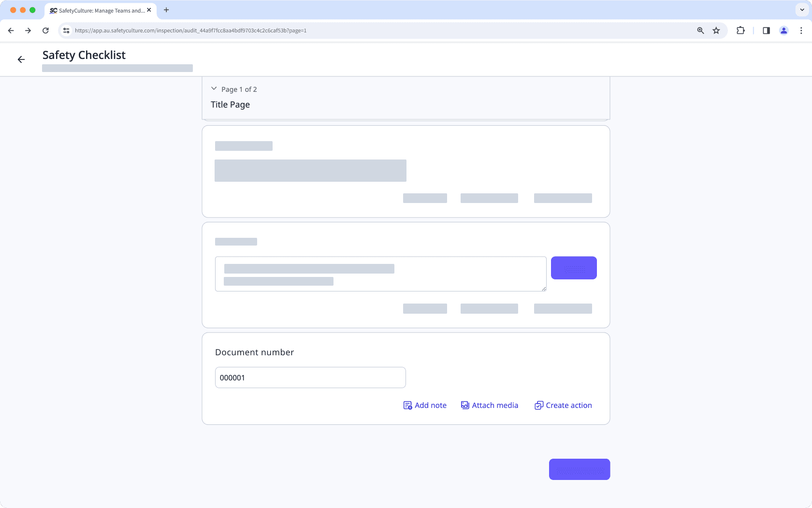Open the Chrome three-dot menu
The width and height of the screenshot is (812, 508).
pos(801,30)
